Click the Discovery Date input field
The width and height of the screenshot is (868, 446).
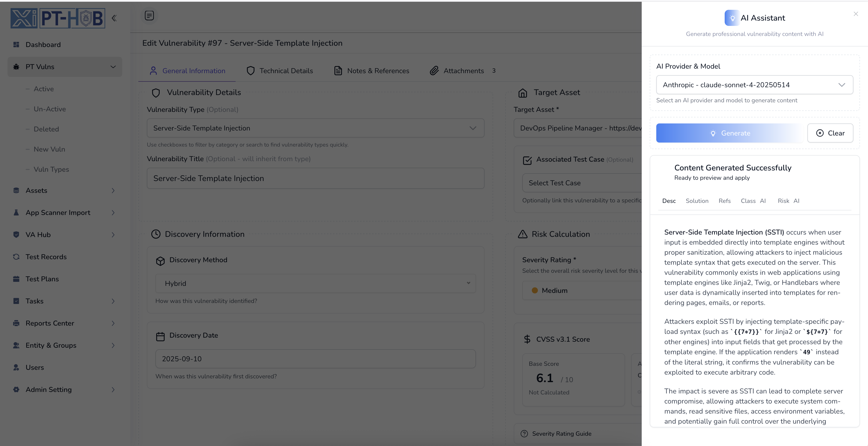point(315,359)
